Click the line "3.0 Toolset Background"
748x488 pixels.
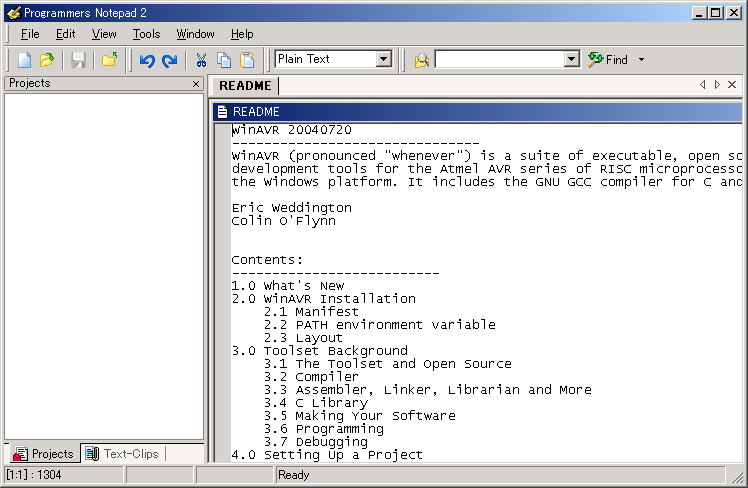[x=320, y=351]
